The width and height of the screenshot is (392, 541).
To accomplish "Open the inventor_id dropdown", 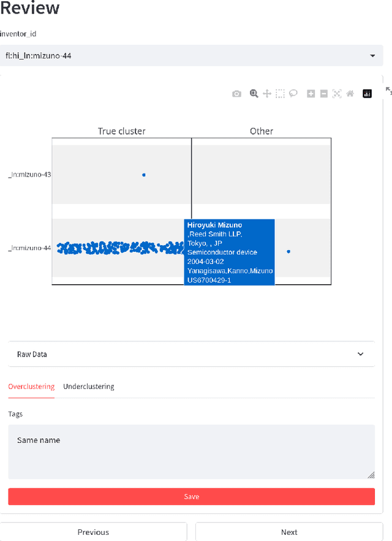I will click(x=191, y=56).
